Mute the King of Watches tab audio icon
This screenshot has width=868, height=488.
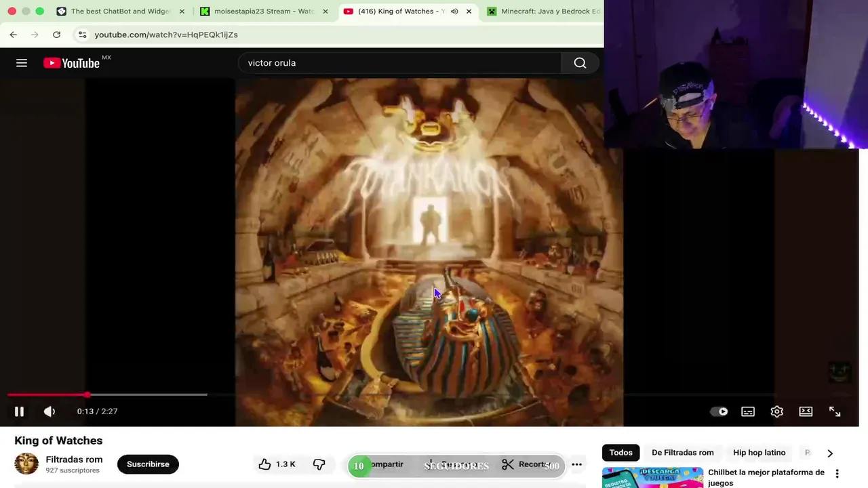[x=454, y=12]
